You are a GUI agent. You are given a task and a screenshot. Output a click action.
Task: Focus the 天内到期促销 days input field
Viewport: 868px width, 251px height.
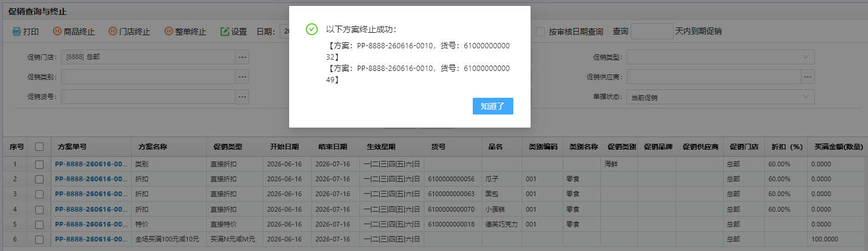pos(652,31)
